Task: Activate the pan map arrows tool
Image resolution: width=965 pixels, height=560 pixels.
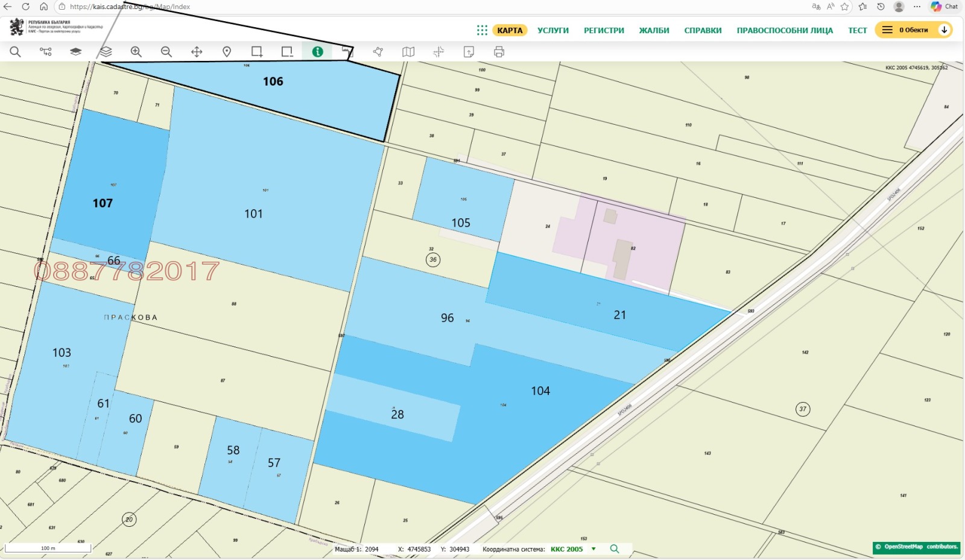Action: coord(197,52)
